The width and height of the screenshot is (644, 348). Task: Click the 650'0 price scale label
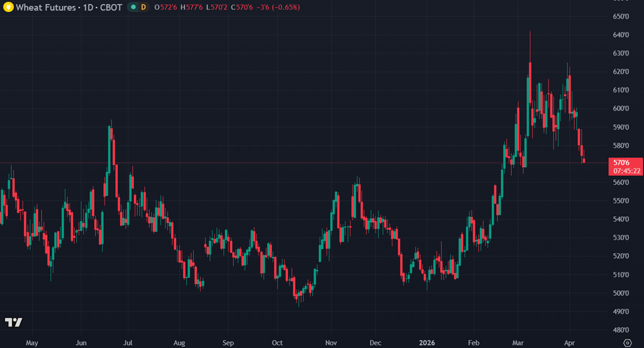pyautogui.click(x=621, y=16)
